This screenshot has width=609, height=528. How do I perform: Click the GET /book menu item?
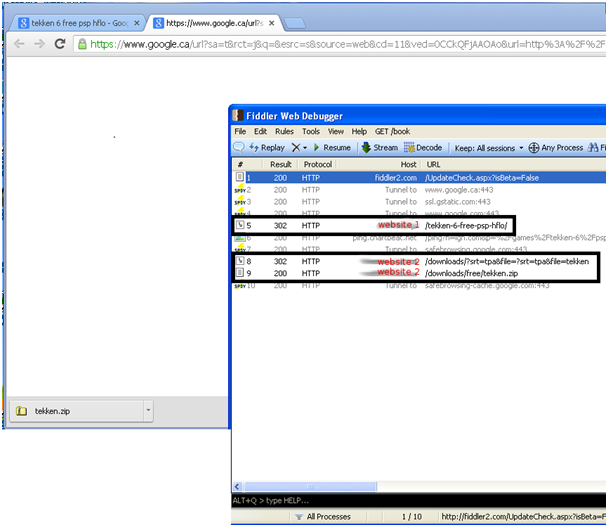[x=392, y=131]
